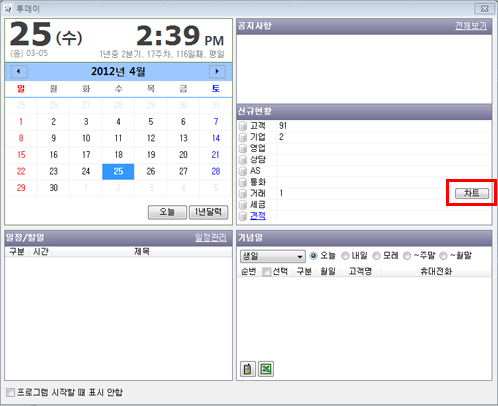Click the 오늘 button under calendar
The width and height of the screenshot is (498, 406).
(167, 212)
